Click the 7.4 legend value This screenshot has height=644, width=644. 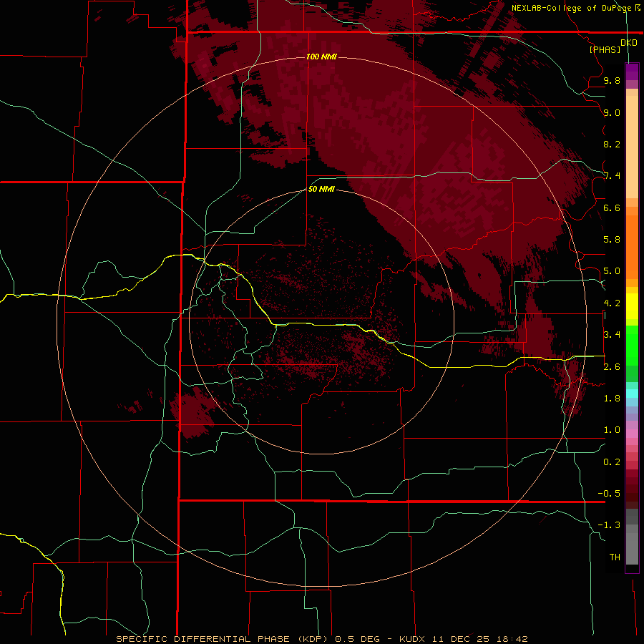pos(612,176)
